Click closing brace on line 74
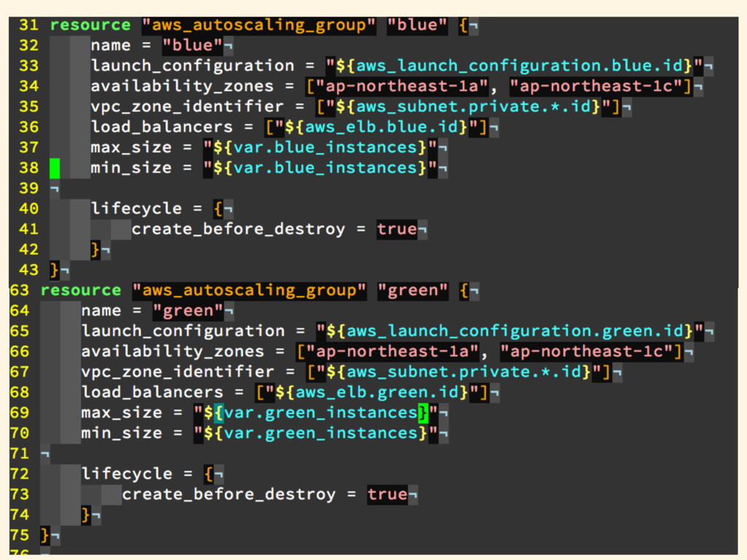 coord(86,515)
